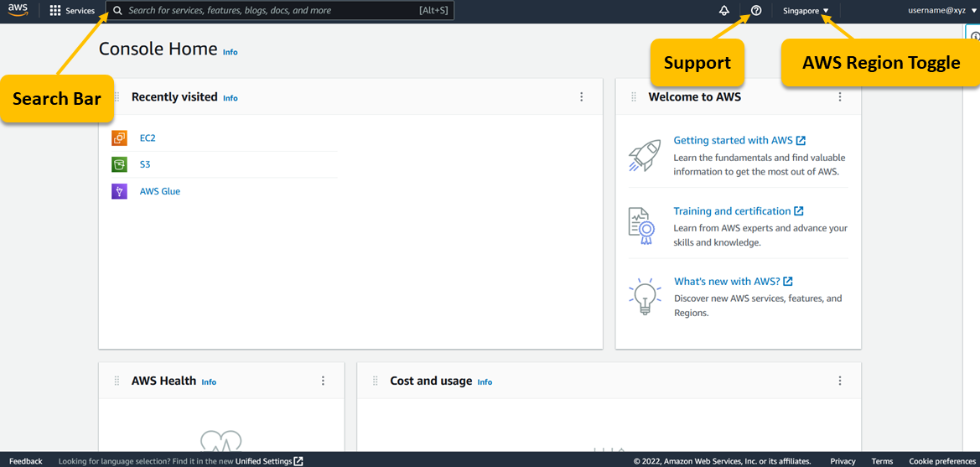The image size is (980, 467).
Task: Click the Unified Settings external link icon
Action: [x=298, y=461]
